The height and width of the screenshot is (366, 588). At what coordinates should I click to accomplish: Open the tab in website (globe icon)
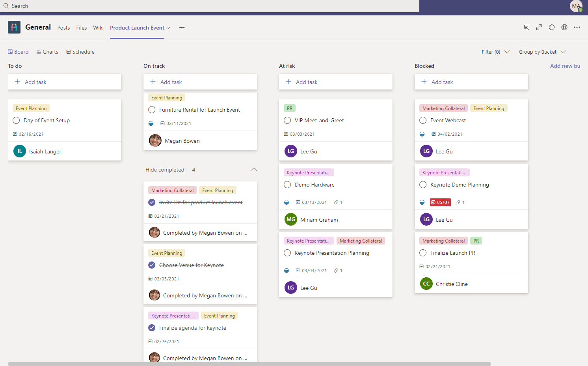click(x=564, y=27)
